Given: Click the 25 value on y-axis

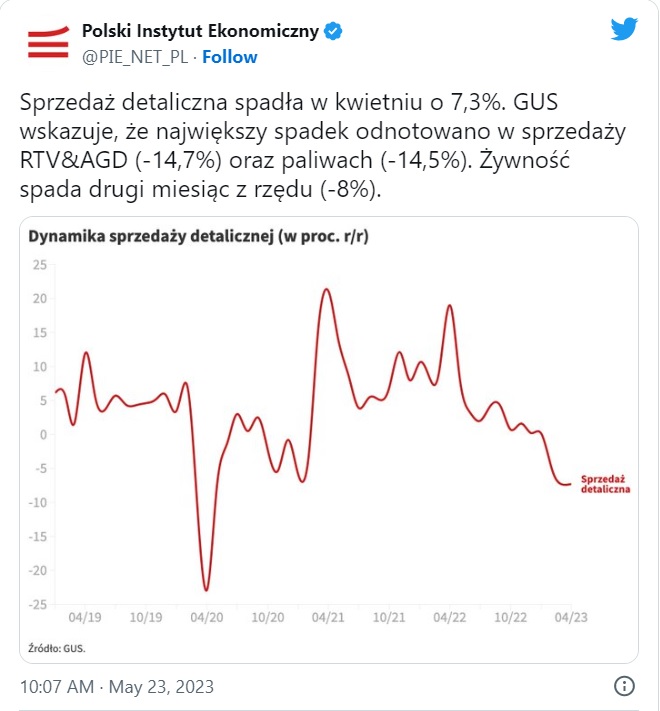Looking at the screenshot, I should click(40, 265).
